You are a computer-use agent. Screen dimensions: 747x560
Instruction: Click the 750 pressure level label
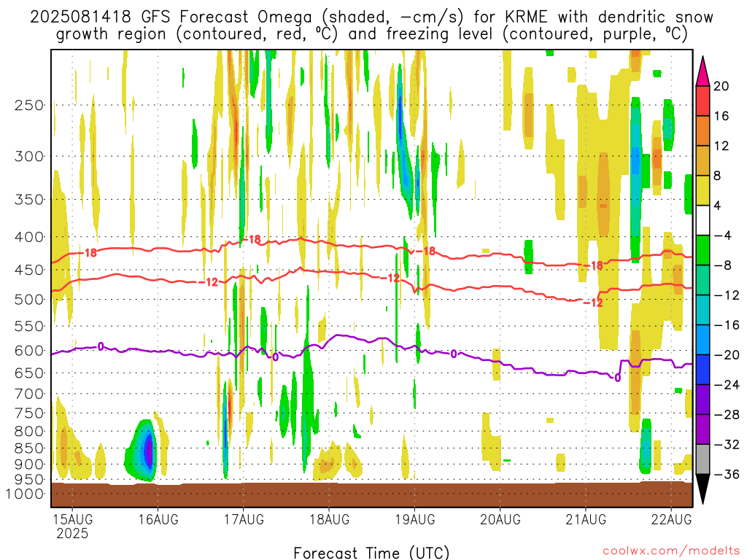[x=29, y=413]
